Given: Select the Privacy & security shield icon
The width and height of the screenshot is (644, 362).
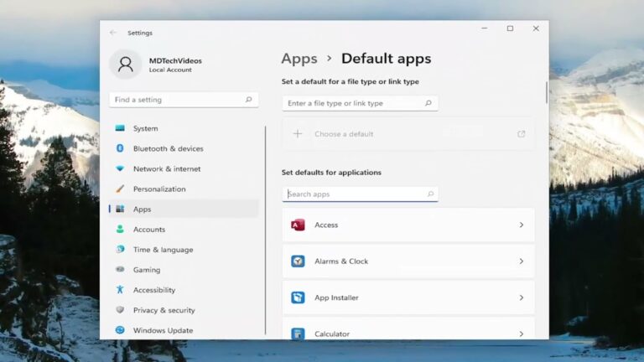Looking at the screenshot, I should pos(120,310).
